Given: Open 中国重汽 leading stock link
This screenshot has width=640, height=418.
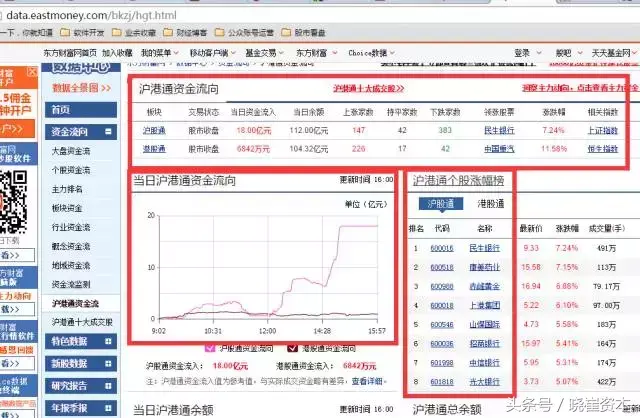Looking at the screenshot, I should point(499,149).
